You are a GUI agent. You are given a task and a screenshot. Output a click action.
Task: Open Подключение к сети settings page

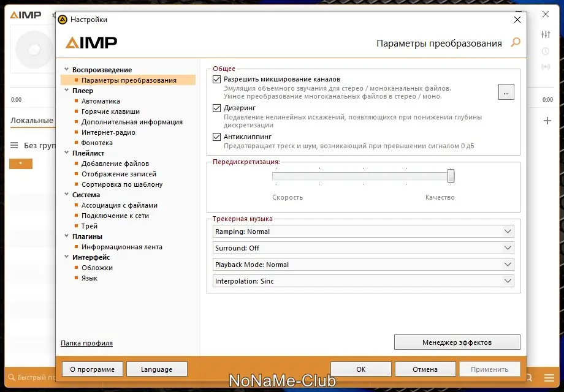(115, 216)
